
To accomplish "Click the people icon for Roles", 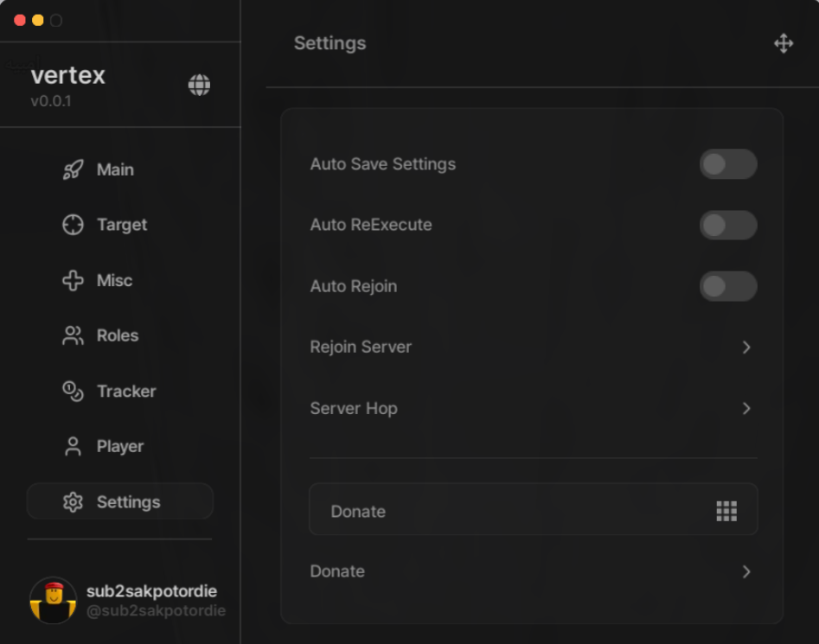I will click(74, 335).
